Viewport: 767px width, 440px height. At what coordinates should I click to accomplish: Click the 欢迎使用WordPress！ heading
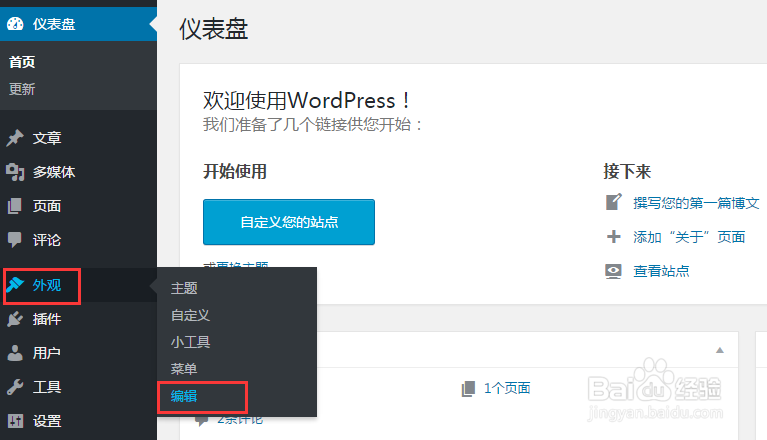307,101
